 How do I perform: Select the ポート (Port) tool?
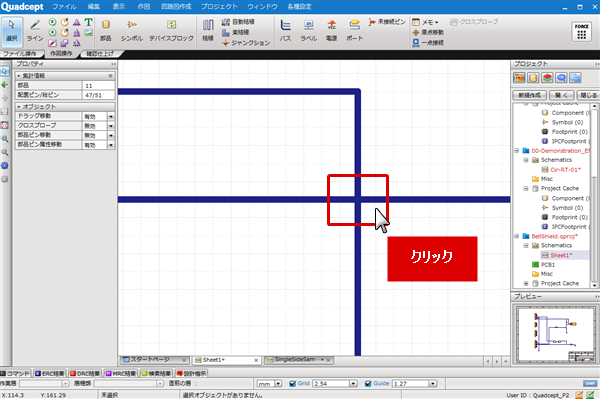click(354, 30)
